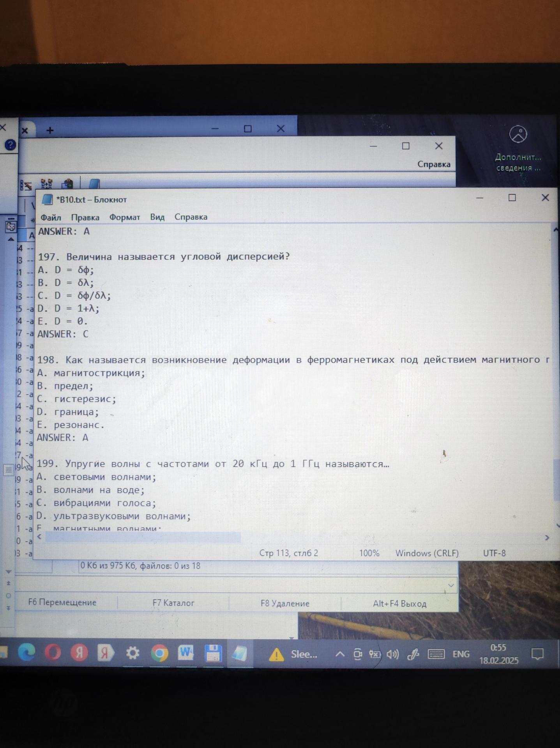
Task: Expand the Total Commander command line dropdown
Action: pos(451,586)
